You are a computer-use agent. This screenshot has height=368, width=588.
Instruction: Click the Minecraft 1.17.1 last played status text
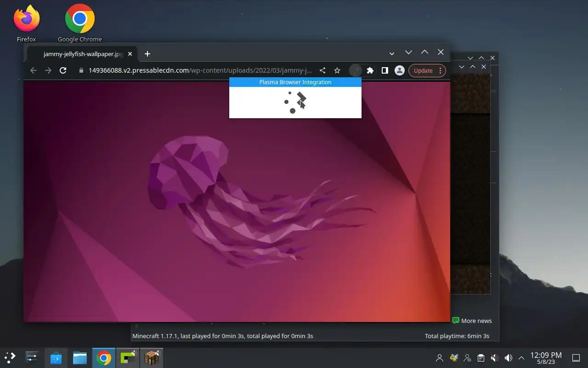(x=222, y=336)
